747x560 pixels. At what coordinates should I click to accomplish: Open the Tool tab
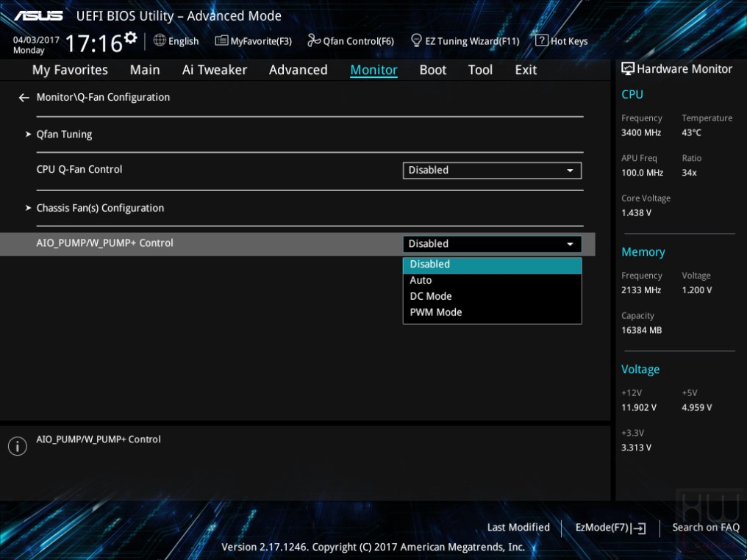pyautogui.click(x=480, y=70)
